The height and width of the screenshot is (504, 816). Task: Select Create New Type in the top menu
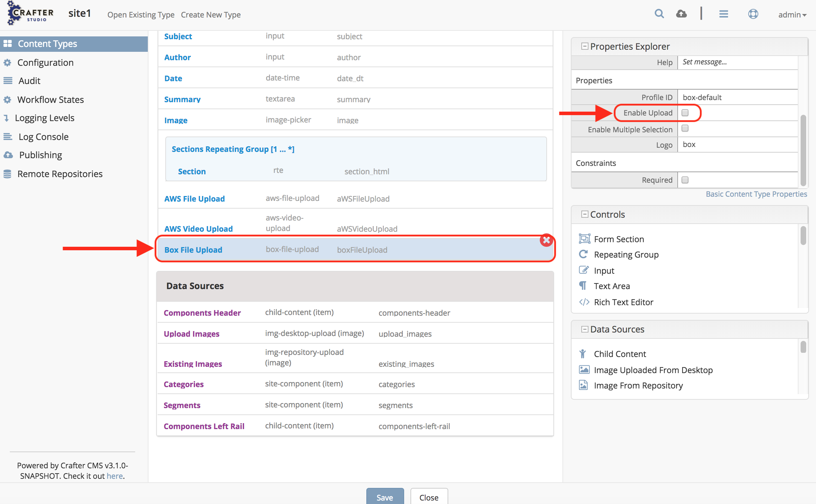[211, 15]
